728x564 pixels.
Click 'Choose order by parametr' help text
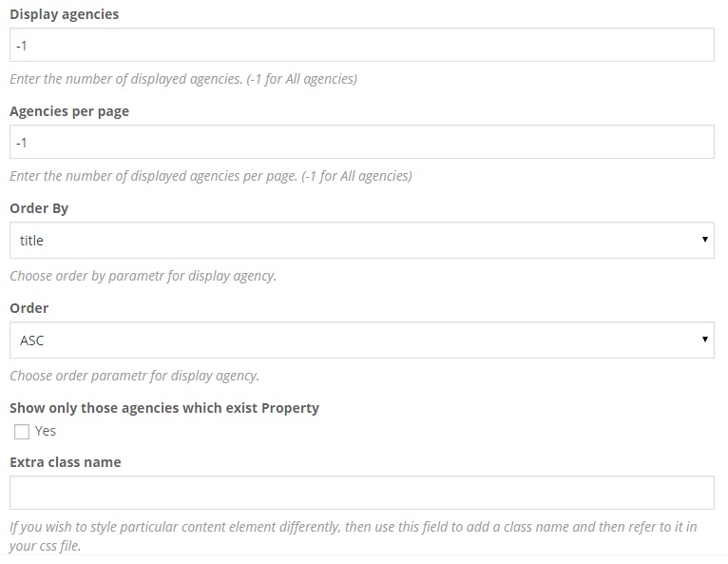[x=143, y=276]
